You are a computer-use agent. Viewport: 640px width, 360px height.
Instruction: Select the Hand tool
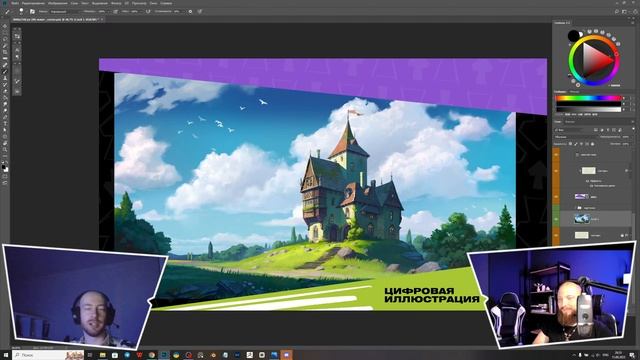point(5,143)
